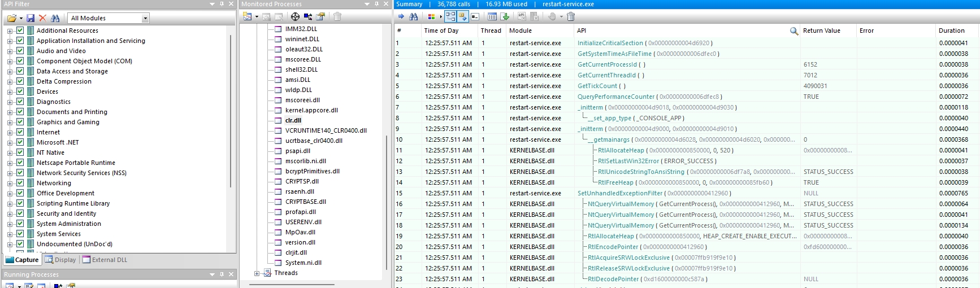980x288 pixels.
Task: Click the trash can icon in Summary toolbar
Action: point(571,17)
